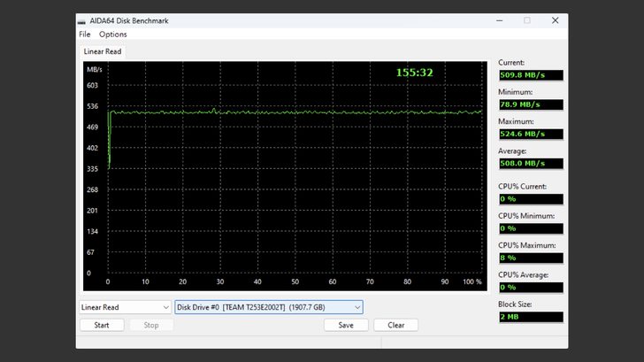Minimize the AIDA64 Disk Benchmark window

(x=499, y=20)
